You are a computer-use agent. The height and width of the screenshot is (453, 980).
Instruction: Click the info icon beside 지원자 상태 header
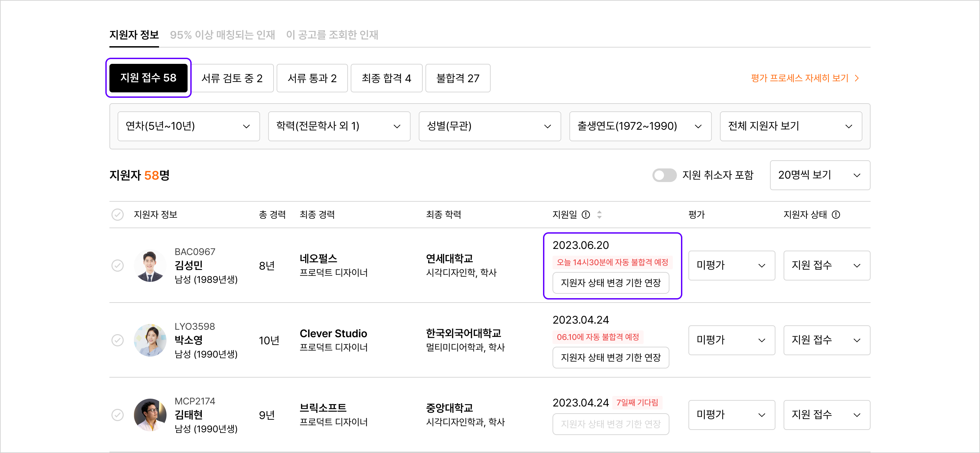(x=836, y=215)
